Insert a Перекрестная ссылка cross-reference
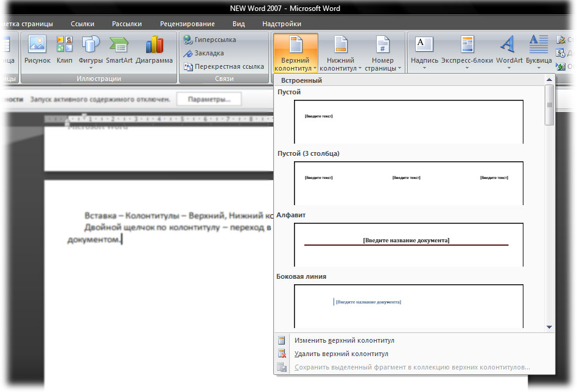 coord(224,66)
